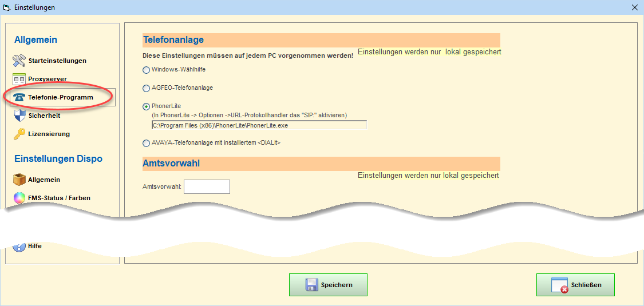644x306 pixels.
Task: Close the Einstellungen window with X
Action: pos(634,7)
